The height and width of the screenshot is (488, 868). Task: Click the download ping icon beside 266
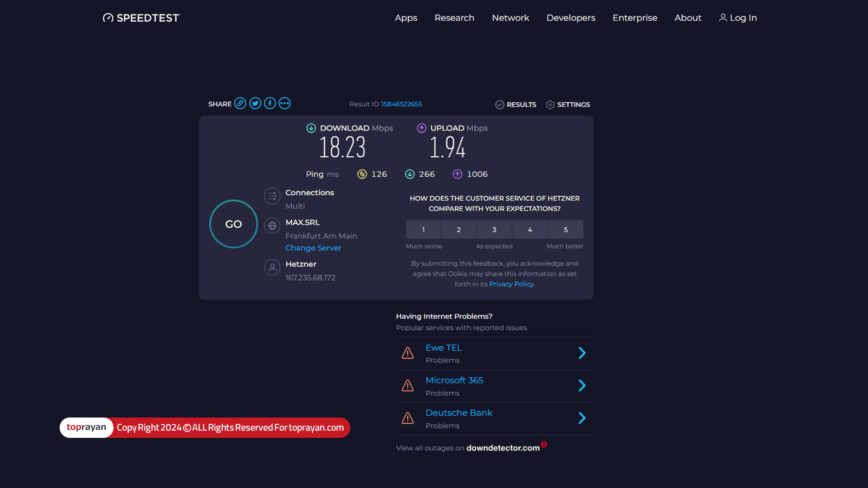(x=410, y=174)
